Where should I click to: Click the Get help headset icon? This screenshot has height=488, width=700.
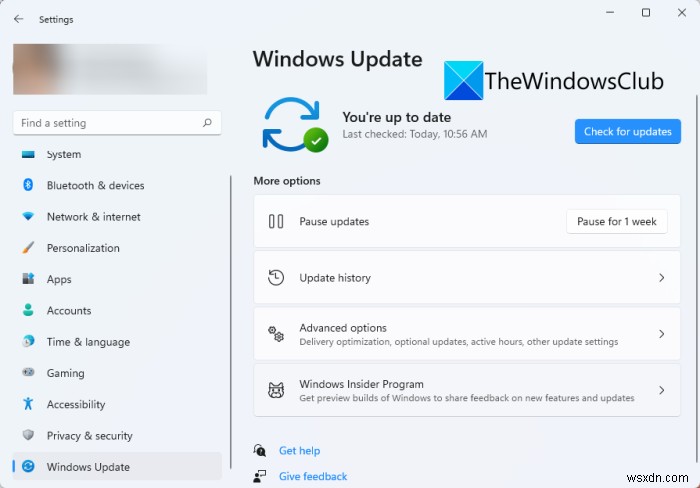[259, 450]
